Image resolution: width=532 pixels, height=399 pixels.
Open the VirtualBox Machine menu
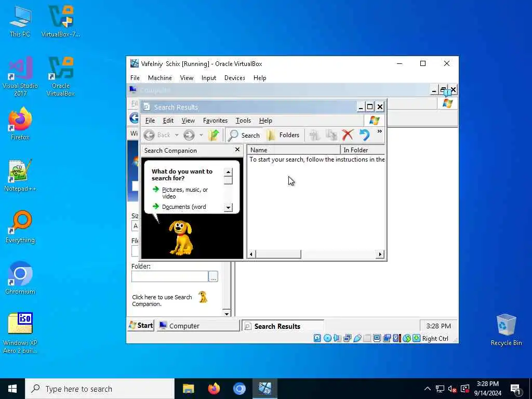pyautogui.click(x=160, y=78)
